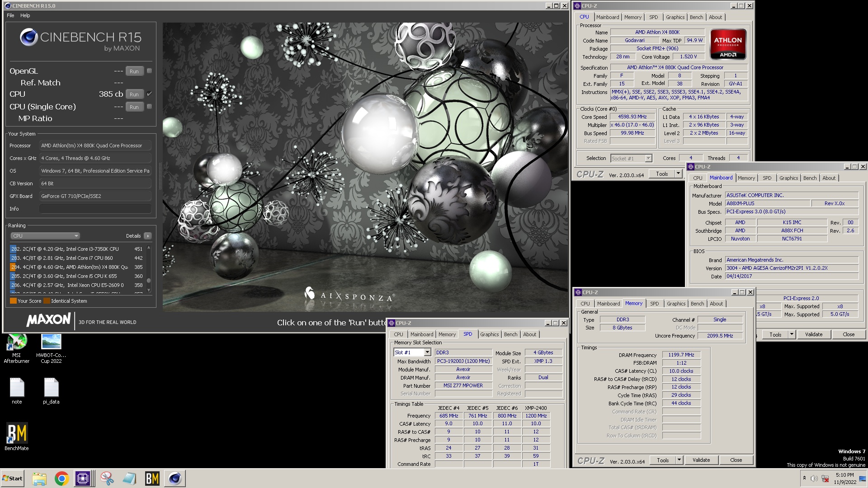Viewport: 868px width, 488px height.
Task: Expand the Tools dropdown arrow in CPU tab window
Action: tap(678, 174)
